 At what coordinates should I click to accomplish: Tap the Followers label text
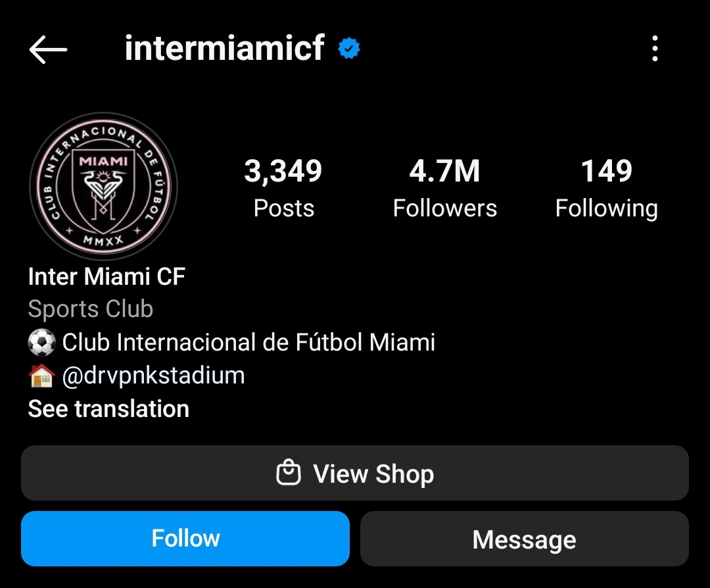tap(444, 208)
